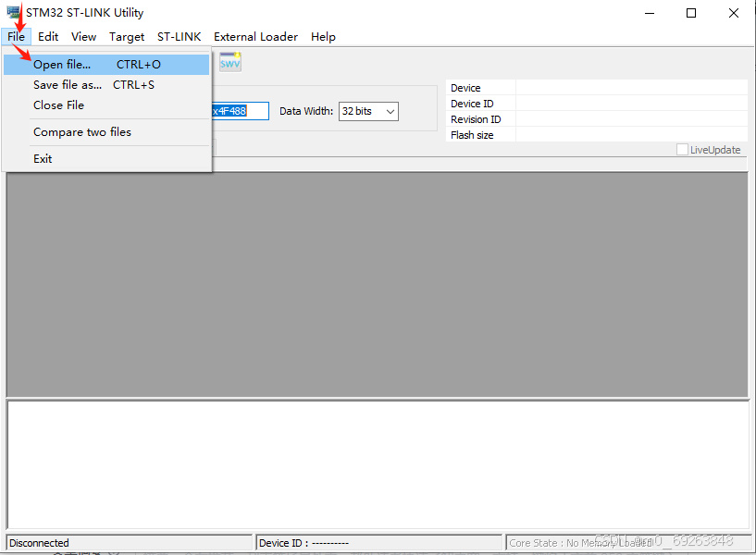756x555 pixels.
Task: Select Compare two files entry
Action: click(106, 132)
